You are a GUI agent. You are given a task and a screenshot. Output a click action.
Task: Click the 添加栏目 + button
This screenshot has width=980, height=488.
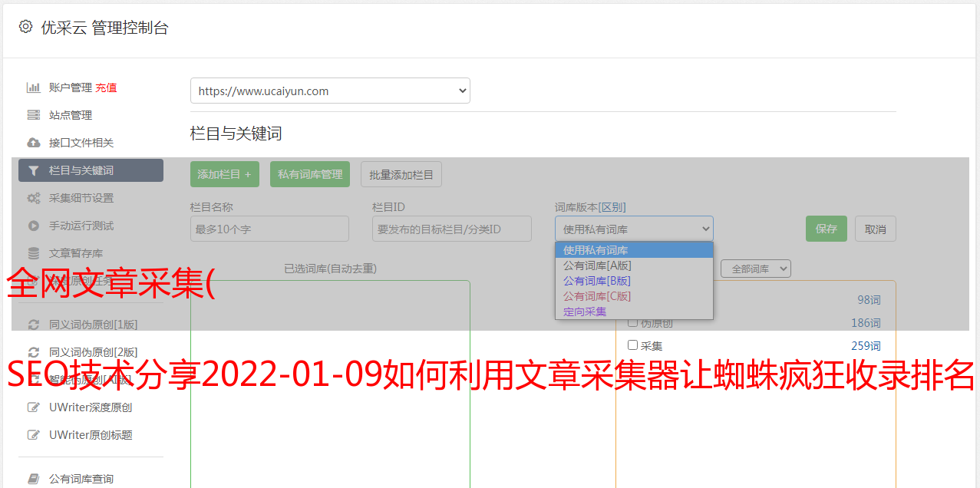[225, 174]
